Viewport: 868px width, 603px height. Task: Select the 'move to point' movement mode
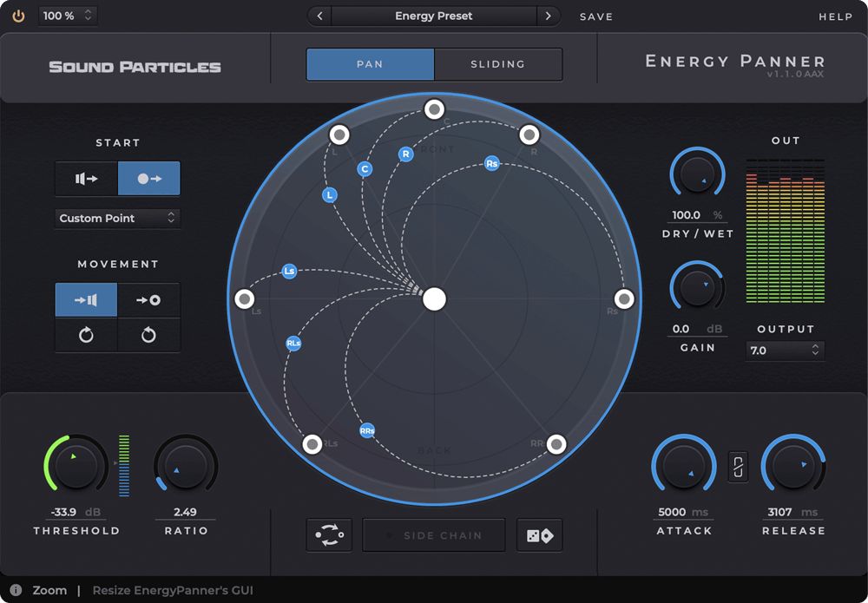pos(148,299)
